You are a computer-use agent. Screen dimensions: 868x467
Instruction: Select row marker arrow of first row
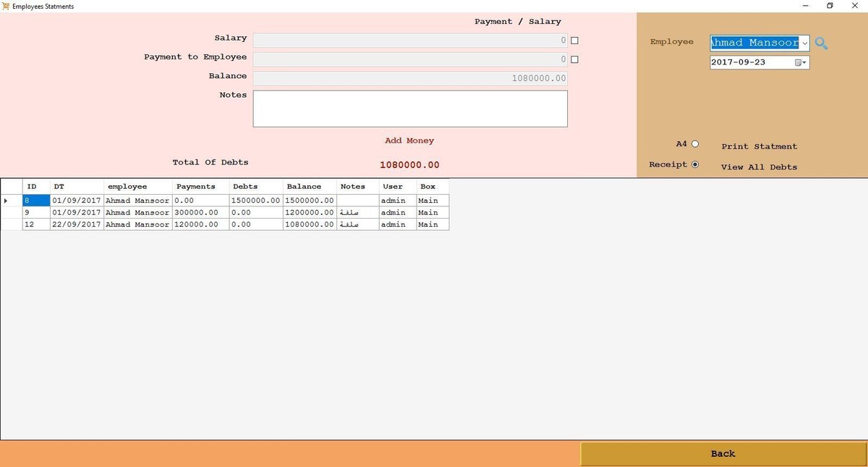click(x=7, y=201)
